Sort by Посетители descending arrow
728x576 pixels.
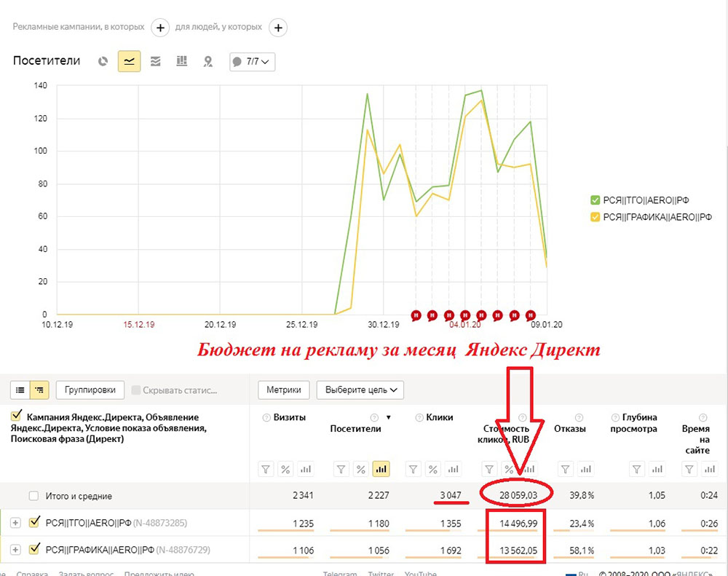(389, 417)
